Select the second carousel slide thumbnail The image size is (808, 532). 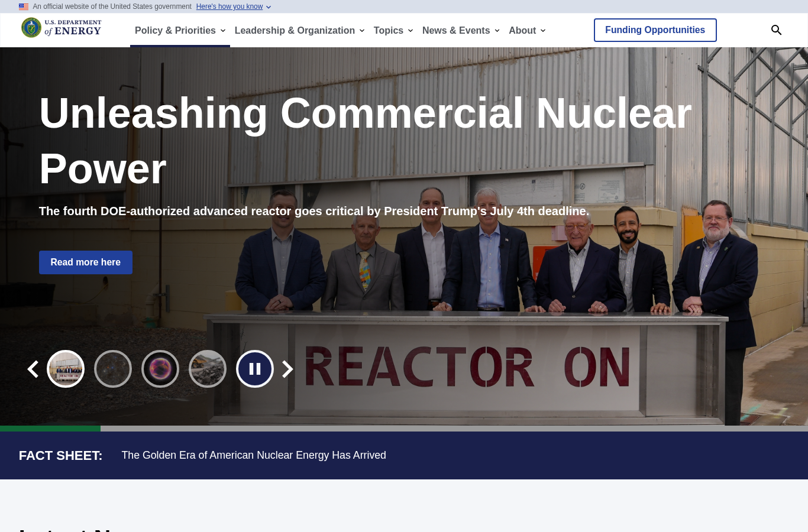113,369
